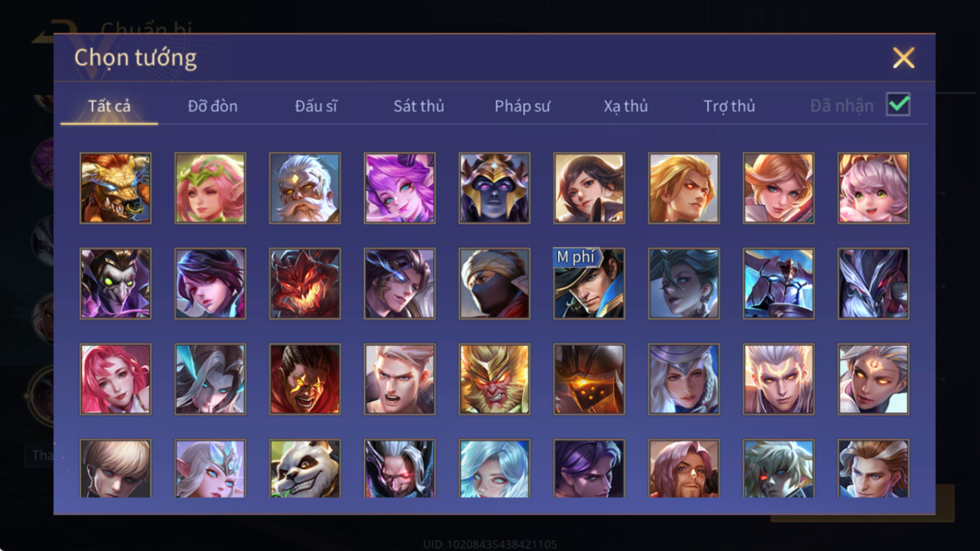Image resolution: width=980 pixels, height=551 pixels.
Task: Open the Đấu sĩ tab
Action: (x=316, y=106)
